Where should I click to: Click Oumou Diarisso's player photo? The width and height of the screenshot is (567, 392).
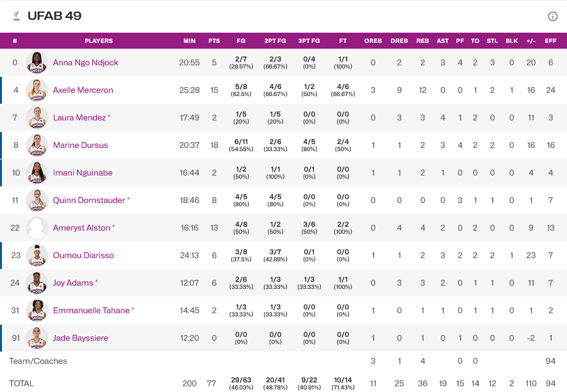pyautogui.click(x=37, y=256)
